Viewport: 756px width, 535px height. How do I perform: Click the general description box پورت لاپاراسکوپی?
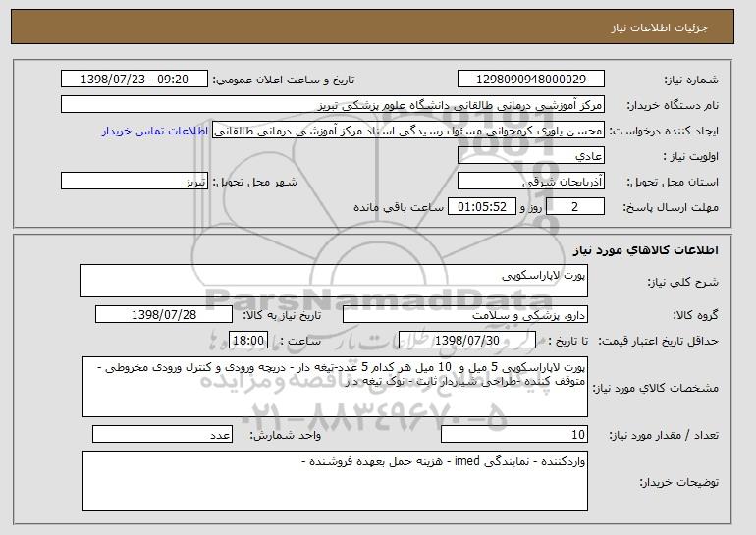pos(334,281)
